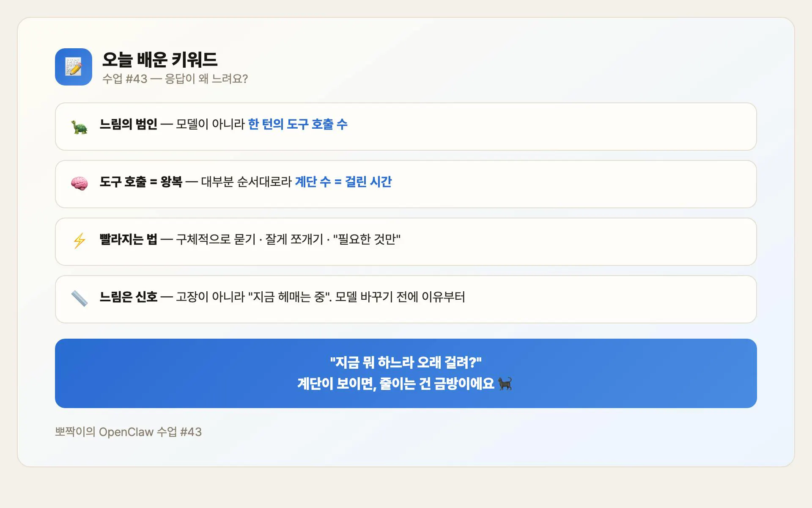The height and width of the screenshot is (508, 812).
Task: Click the memo pencil icon beside the title
Action: 74,67
